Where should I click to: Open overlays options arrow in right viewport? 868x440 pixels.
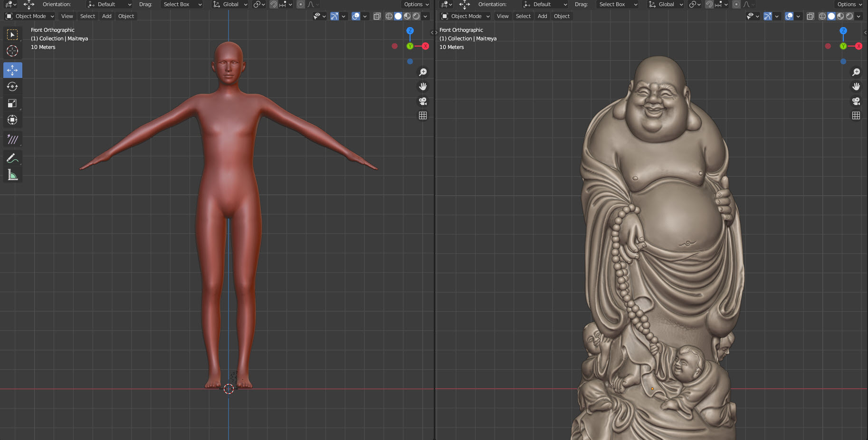point(798,16)
